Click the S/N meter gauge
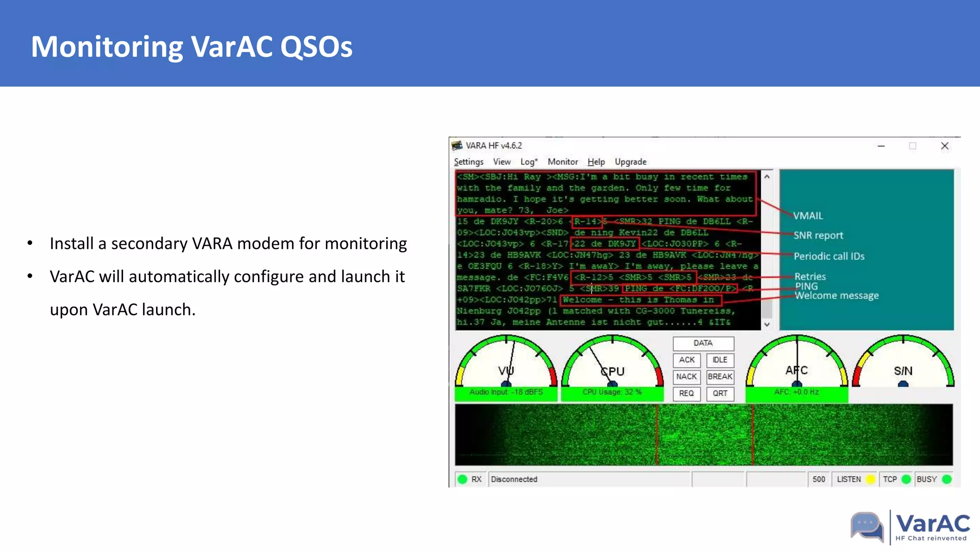980x551 pixels. 903,364
